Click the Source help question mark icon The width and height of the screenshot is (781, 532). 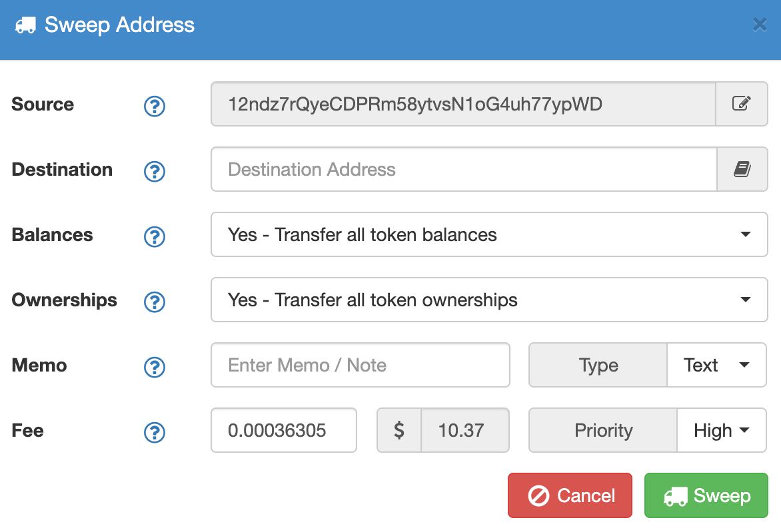coord(155,106)
